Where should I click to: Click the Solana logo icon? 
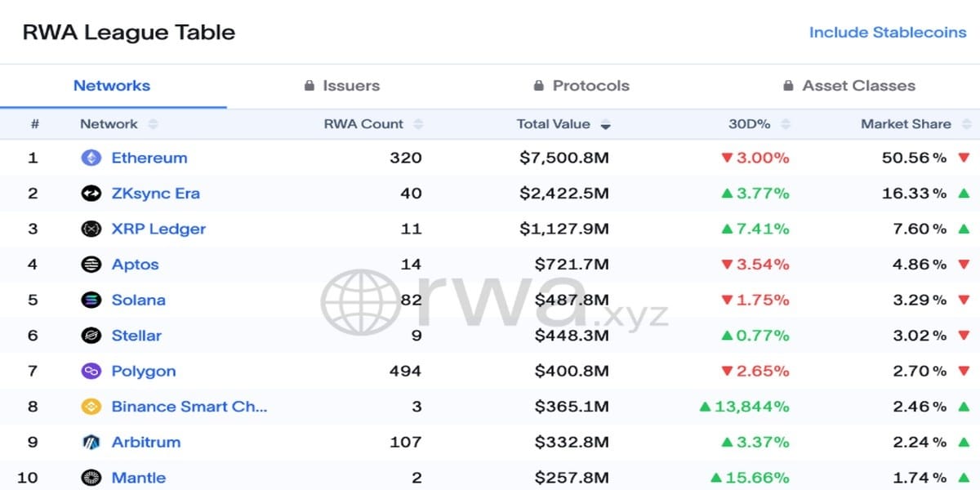[x=91, y=300]
